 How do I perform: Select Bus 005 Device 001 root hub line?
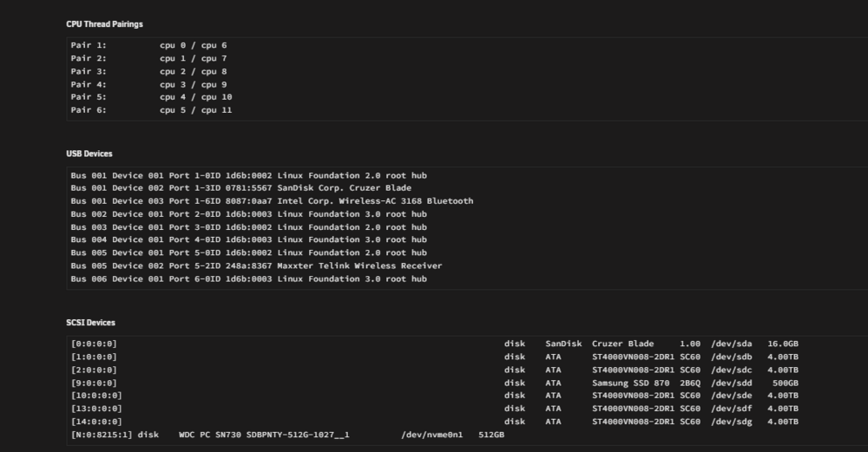click(x=248, y=252)
